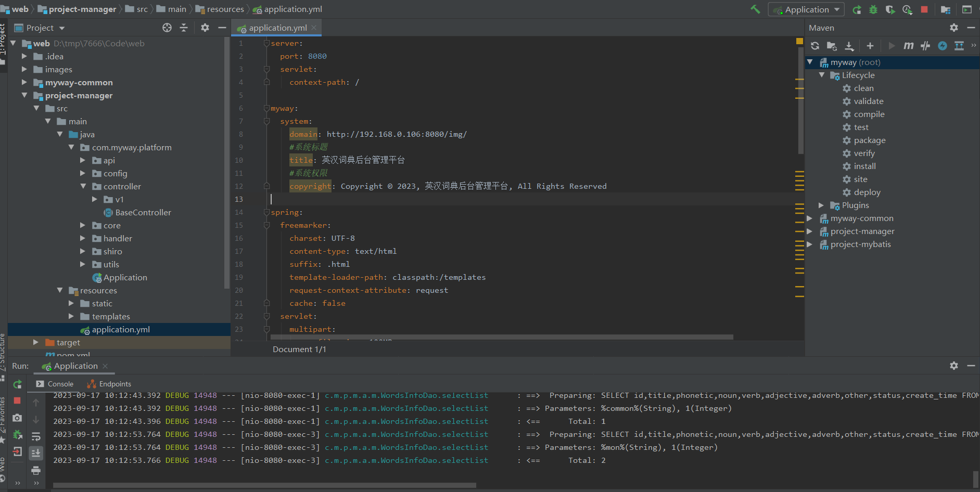Download sources and documentation in Maven toolbar
980x492 pixels.
coord(849,46)
